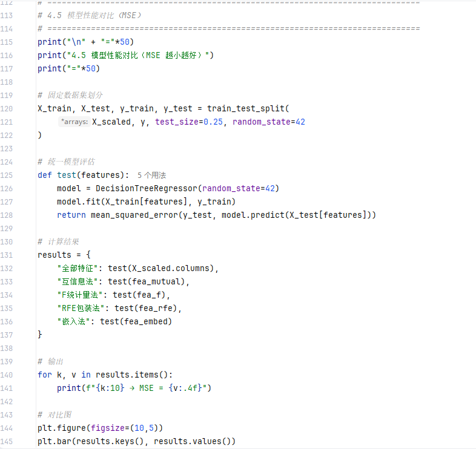
Task: Click the string '4.5 模型性能对比' in print
Action: [139, 56]
